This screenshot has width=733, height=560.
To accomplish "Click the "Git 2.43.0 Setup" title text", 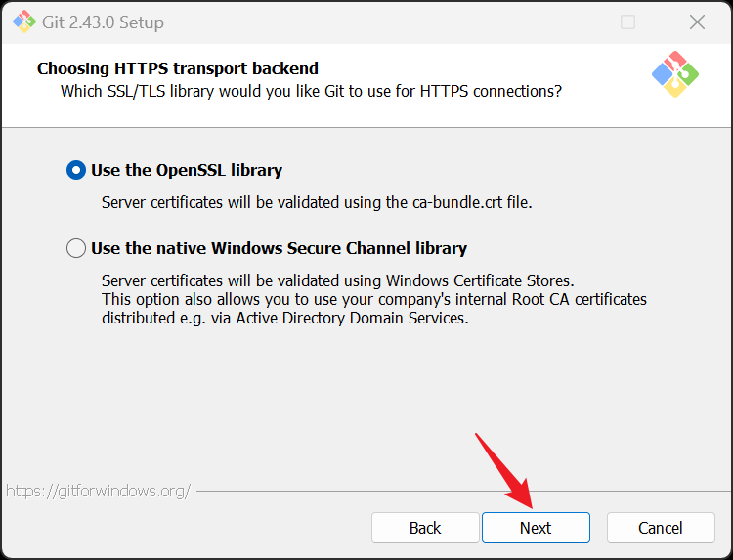I will click(x=105, y=22).
